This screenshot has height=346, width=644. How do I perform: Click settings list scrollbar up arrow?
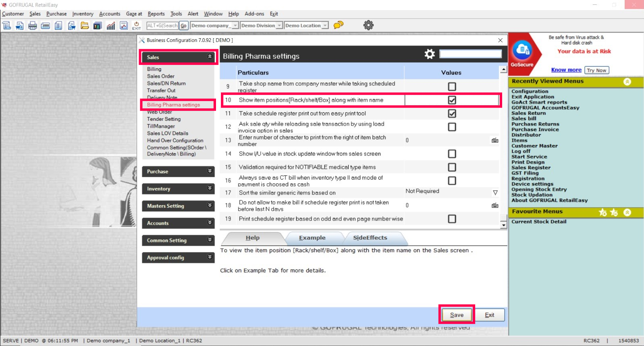coord(503,70)
